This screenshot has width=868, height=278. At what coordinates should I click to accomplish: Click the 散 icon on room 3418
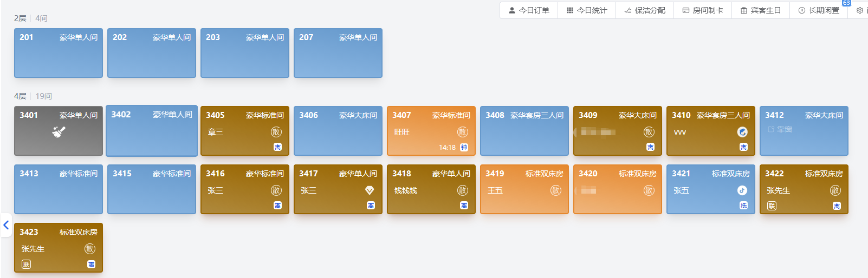click(x=463, y=190)
